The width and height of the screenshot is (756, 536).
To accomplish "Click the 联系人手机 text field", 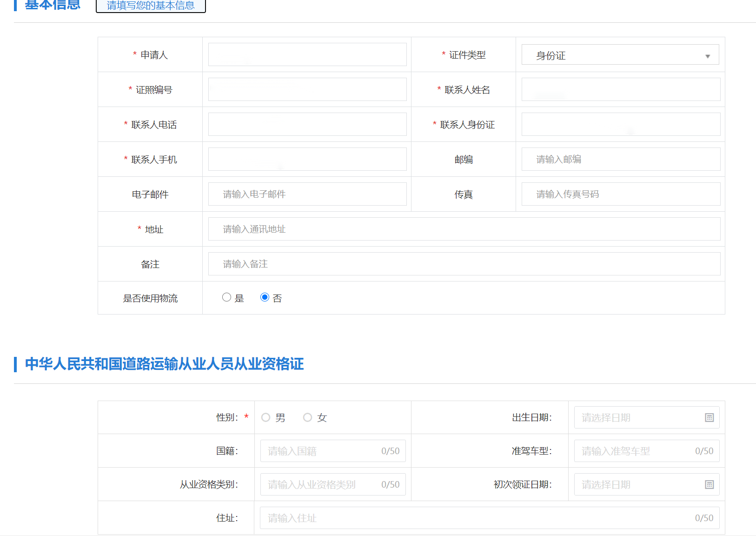I will 307,159.
